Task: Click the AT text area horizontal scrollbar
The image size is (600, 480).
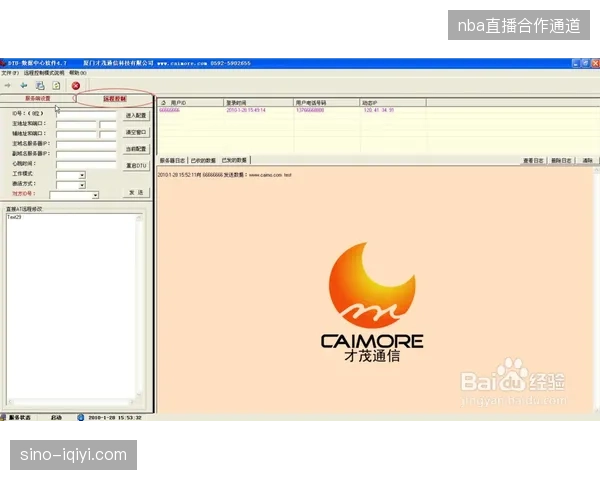Action: coord(71,402)
